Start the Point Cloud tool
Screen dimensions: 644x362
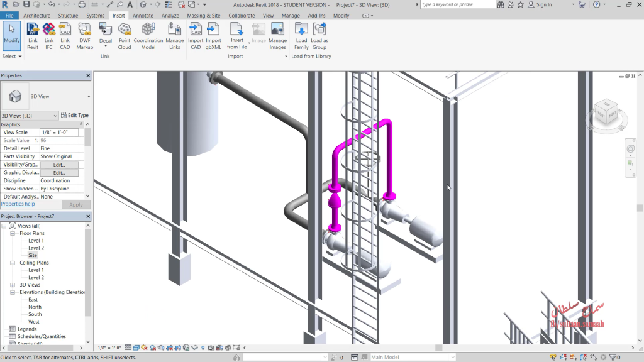coord(125,36)
